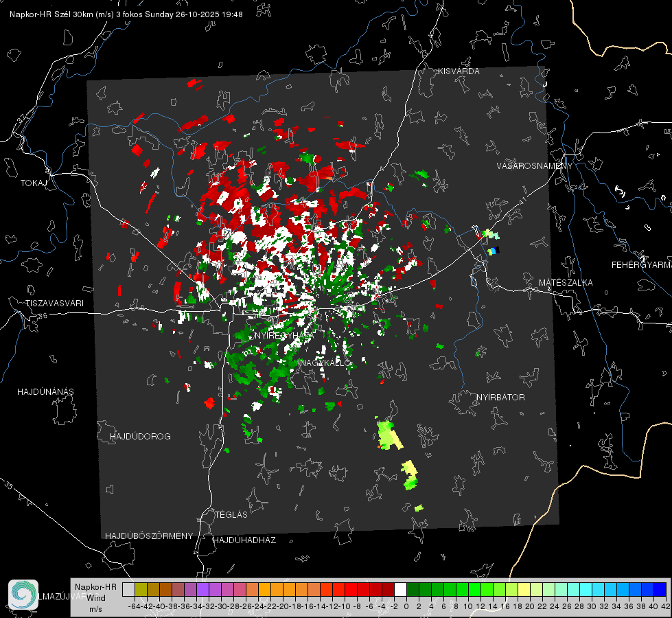This screenshot has height=618, width=672.
Task: Click the HAJDÚNÁNÁS town label
Action: [x=45, y=392]
